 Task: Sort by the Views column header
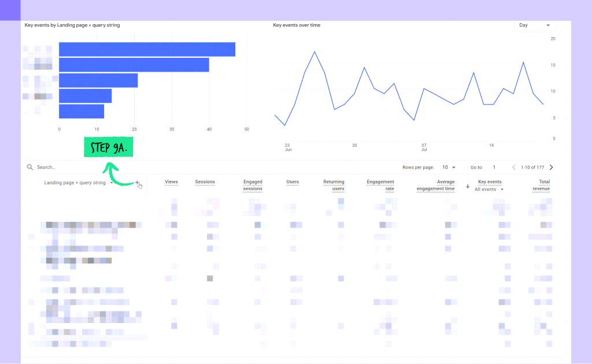171,182
